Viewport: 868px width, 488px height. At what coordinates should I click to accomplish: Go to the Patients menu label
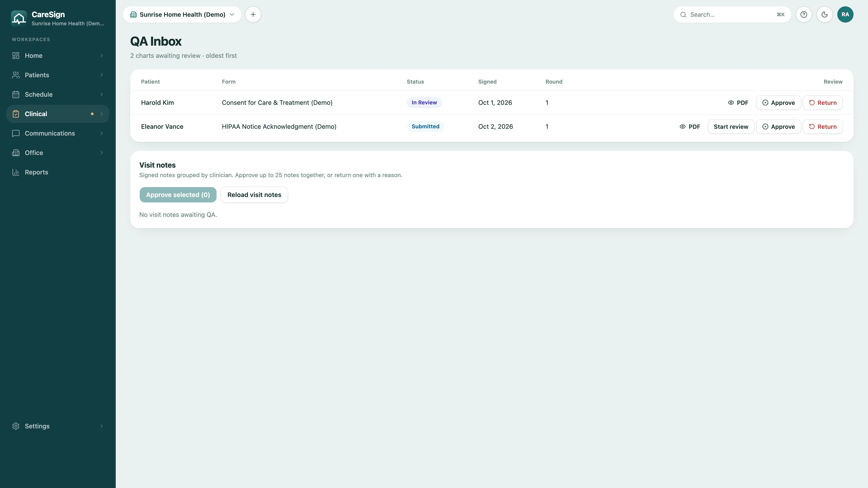pyautogui.click(x=37, y=75)
